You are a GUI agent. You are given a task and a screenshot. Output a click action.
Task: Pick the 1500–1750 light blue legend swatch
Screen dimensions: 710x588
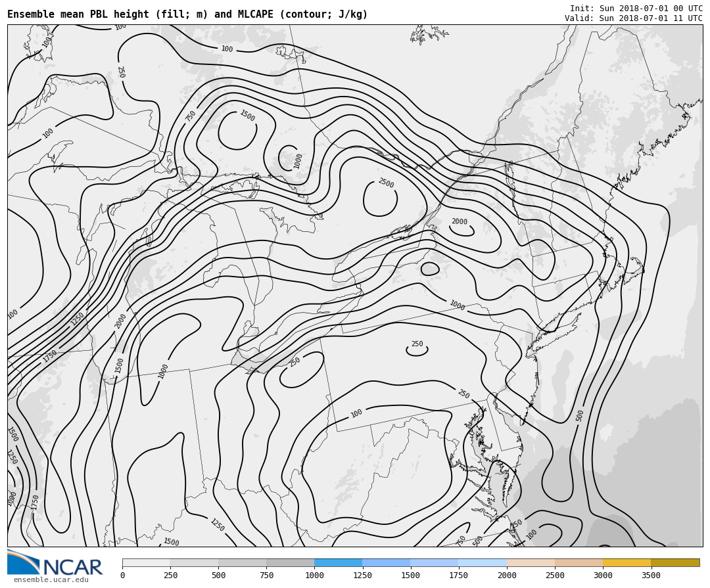(435, 562)
